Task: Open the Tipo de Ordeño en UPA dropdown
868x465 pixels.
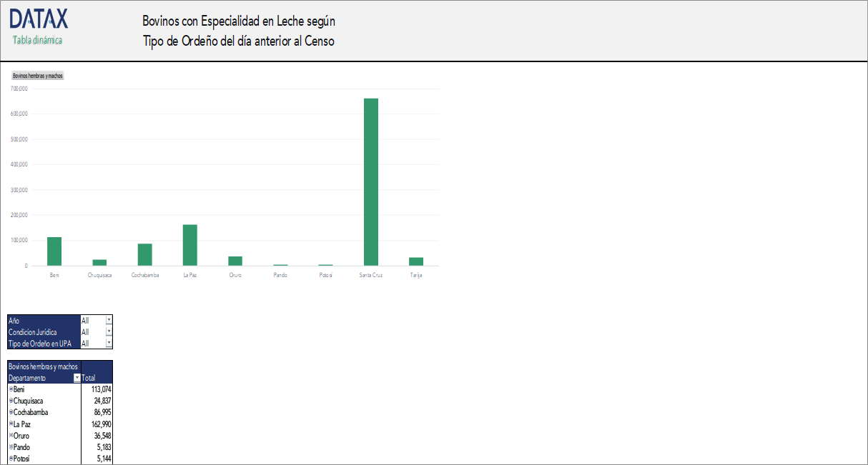Action: pos(108,341)
